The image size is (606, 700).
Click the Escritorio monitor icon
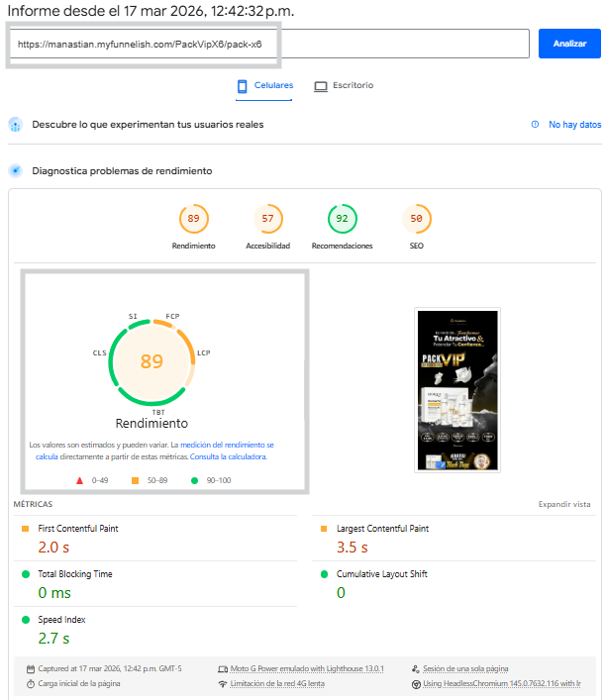point(321,86)
